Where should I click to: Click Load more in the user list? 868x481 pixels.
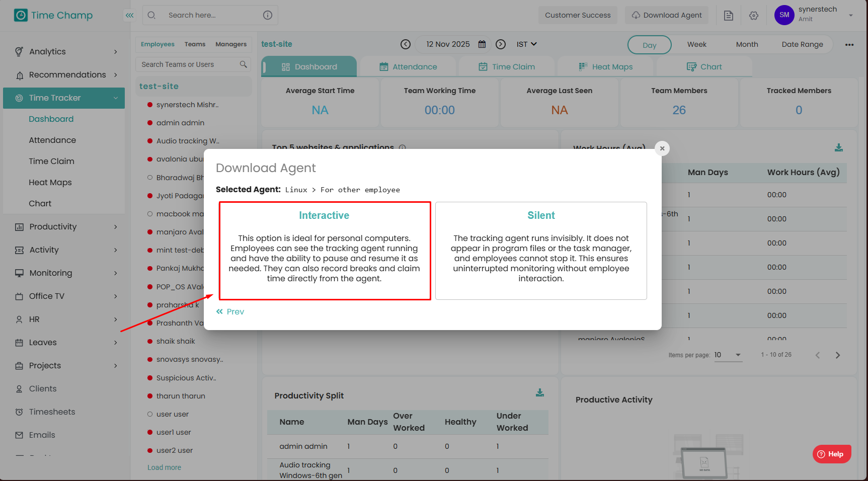(x=164, y=467)
